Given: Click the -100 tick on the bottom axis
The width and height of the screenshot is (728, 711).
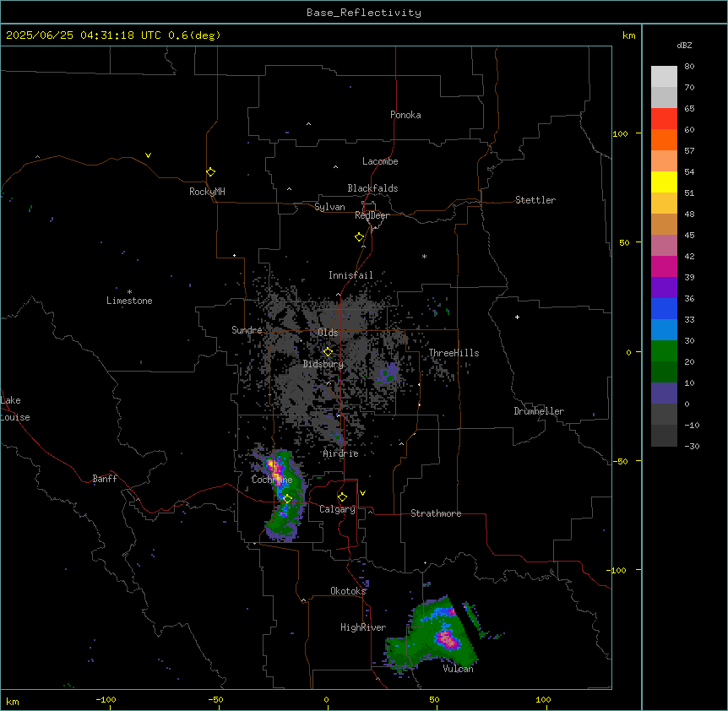Looking at the screenshot, I should pyautogui.click(x=106, y=700).
